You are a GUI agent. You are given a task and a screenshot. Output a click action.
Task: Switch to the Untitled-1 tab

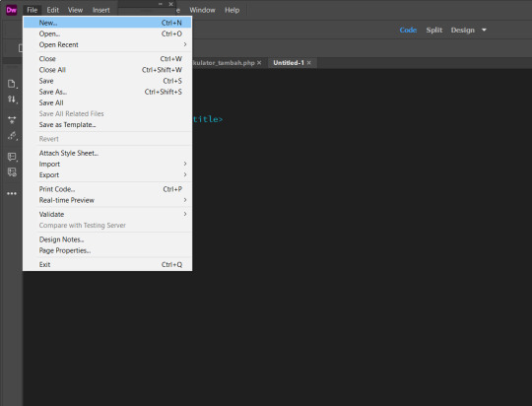tap(289, 63)
